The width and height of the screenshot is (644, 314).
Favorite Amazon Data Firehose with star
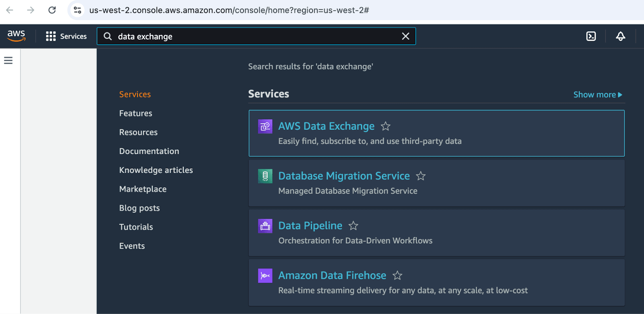tap(397, 276)
